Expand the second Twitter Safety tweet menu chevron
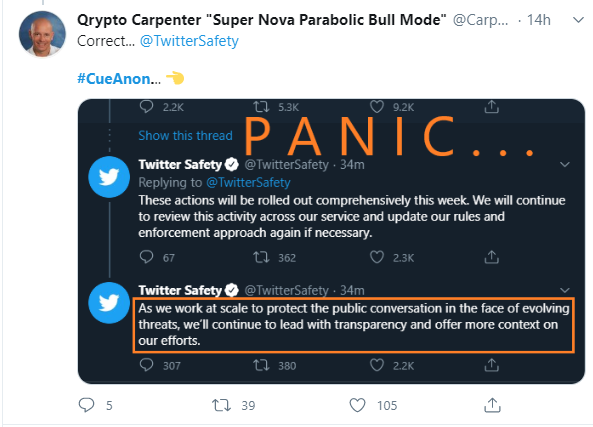The width and height of the screenshot is (593, 427). pyautogui.click(x=565, y=290)
